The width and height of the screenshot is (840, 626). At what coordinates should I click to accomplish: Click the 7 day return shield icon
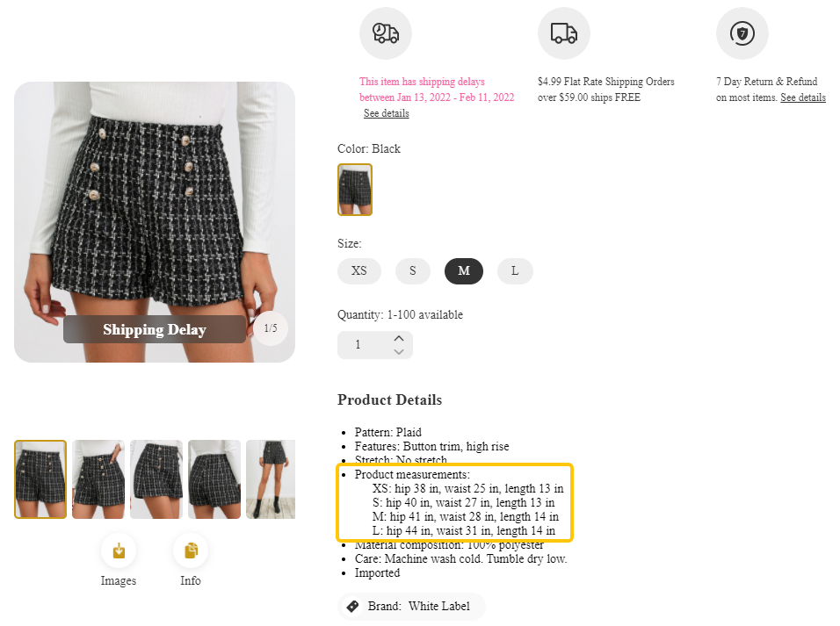(742, 33)
